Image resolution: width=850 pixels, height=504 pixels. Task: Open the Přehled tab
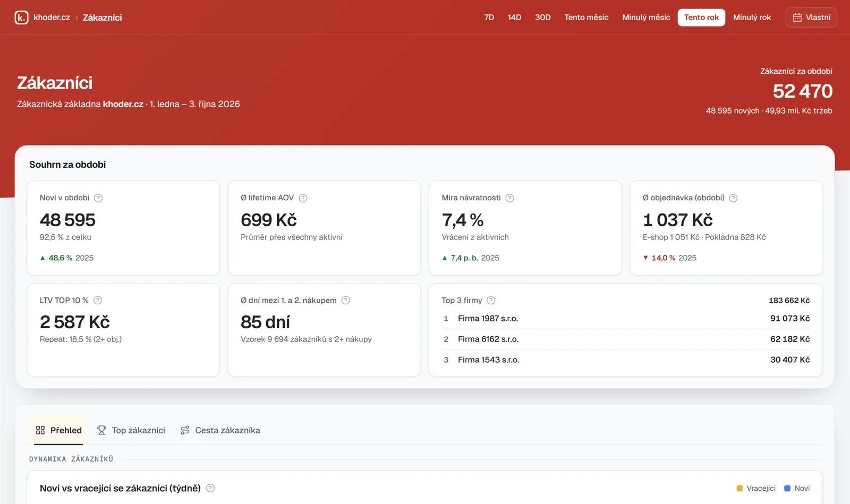(x=58, y=430)
